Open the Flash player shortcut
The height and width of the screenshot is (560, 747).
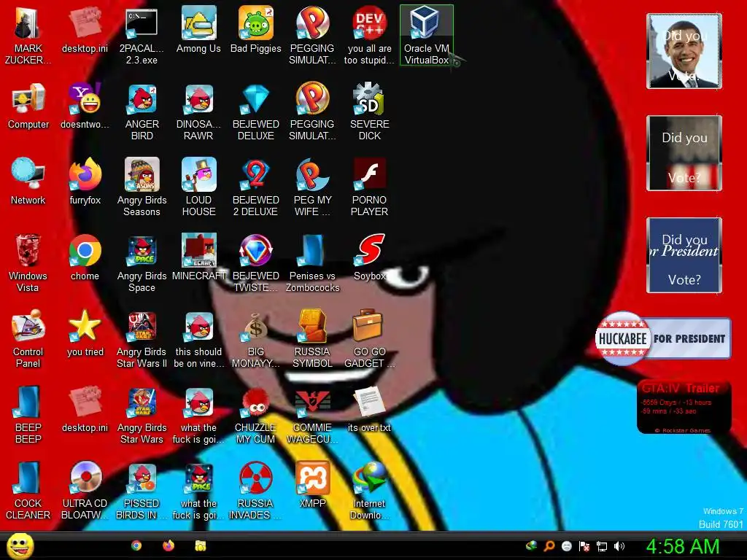pos(369,187)
